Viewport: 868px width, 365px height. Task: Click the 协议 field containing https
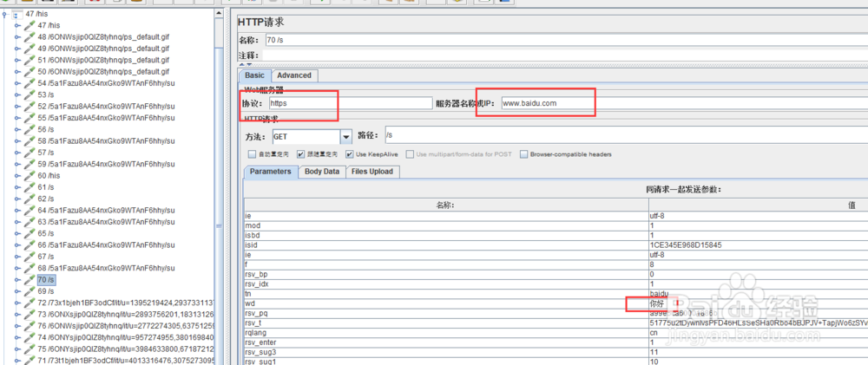(350, 103)
